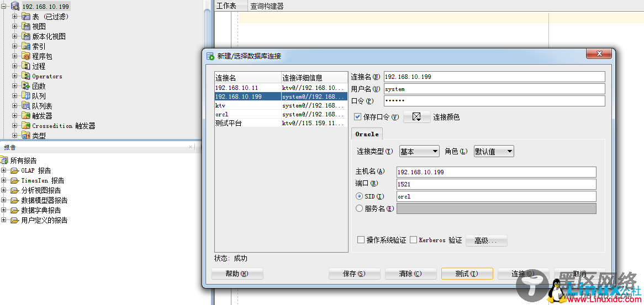Click the 帮助 button
644x305 pixels.
237,274
